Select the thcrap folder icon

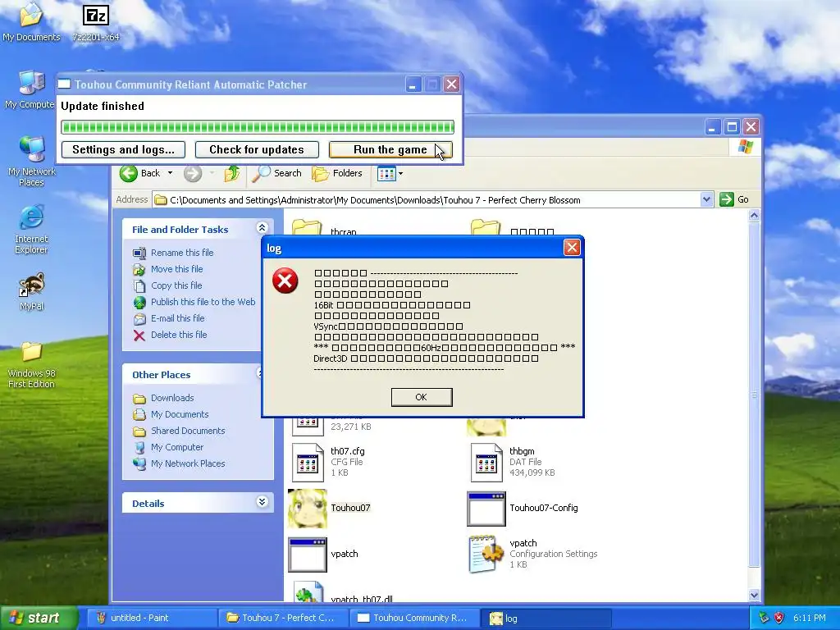[x=307, y=227]
